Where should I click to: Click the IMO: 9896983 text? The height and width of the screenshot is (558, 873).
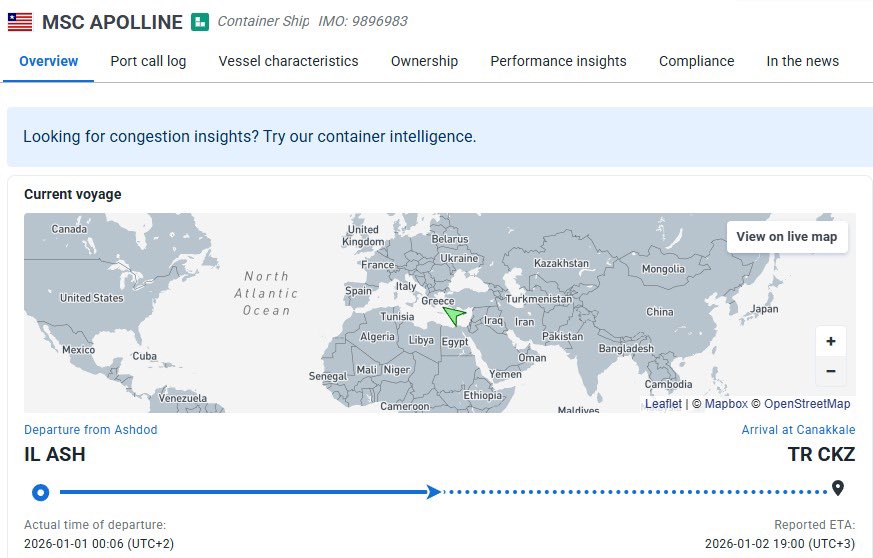tap(363, 21)
